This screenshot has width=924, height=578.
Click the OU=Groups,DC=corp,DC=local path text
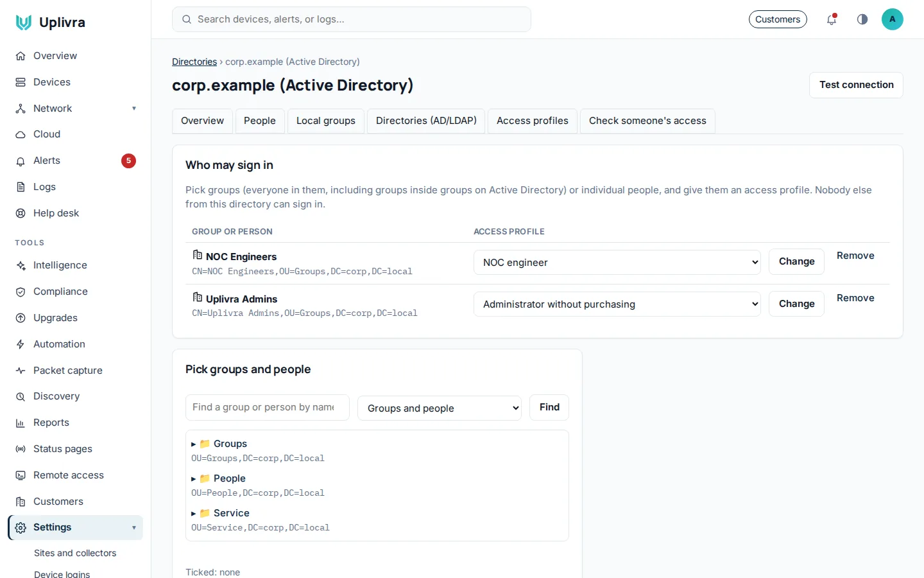tap(258, 459)
